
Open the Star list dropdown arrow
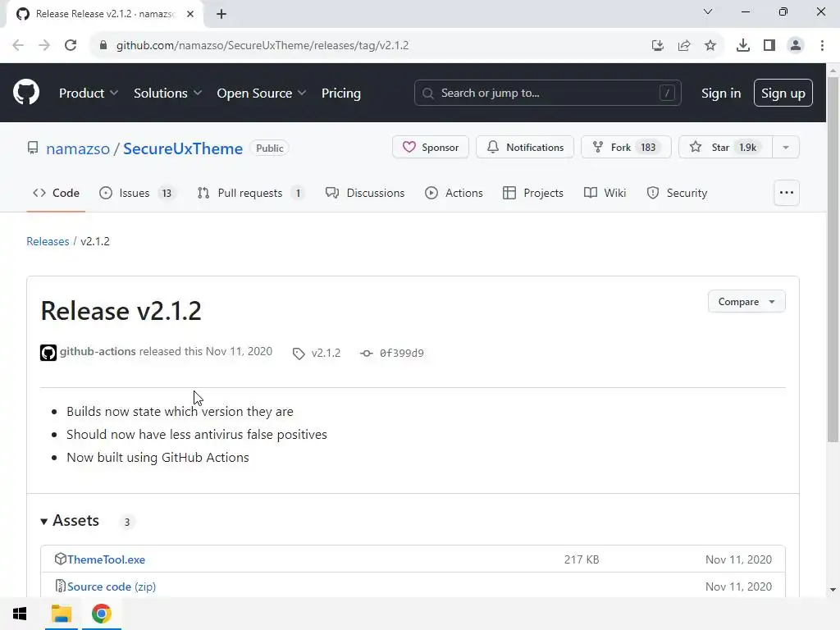tap(786, 148)
